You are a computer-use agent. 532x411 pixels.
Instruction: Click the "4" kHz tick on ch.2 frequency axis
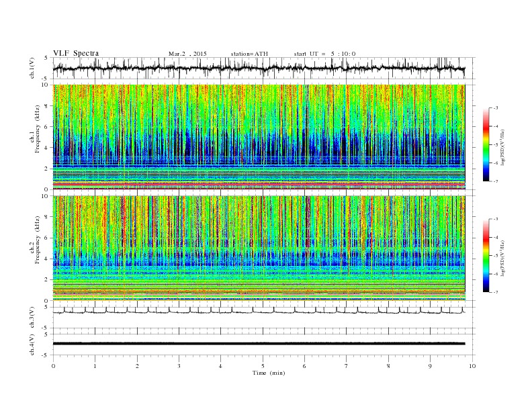click(46, 259)
